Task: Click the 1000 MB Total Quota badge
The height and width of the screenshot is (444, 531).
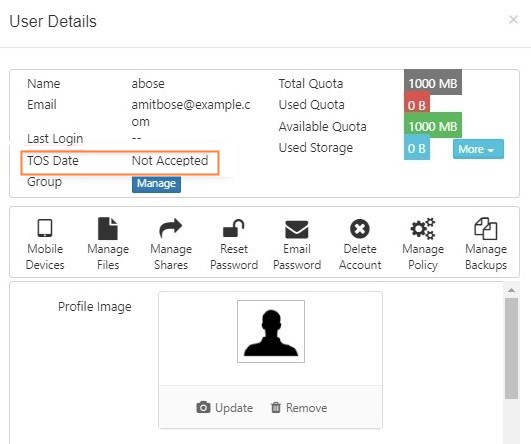Action: point(432,83)
